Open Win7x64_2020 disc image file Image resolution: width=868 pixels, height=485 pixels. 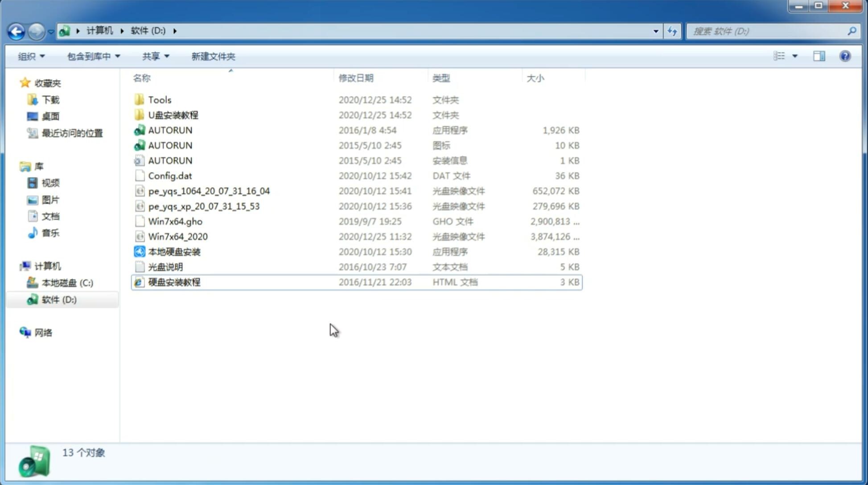click(x=177, y=237)
